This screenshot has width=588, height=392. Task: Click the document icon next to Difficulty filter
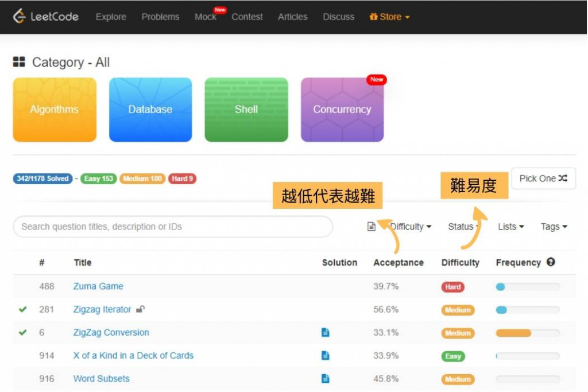[x=372, y=227]
